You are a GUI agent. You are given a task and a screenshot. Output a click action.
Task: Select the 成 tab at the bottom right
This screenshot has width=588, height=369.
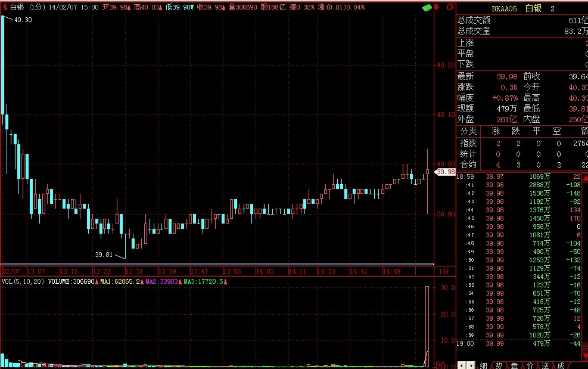coord(561,365)
